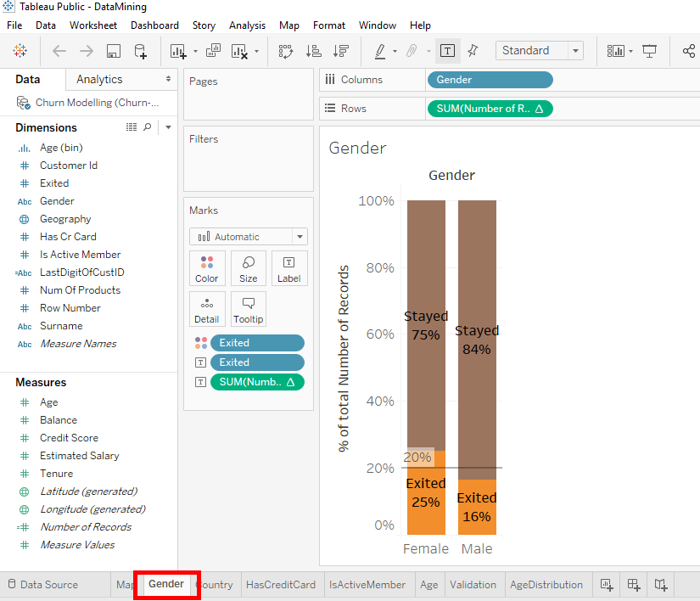
Task: Open Presentation Mode from the toolbar
Action: click(x=649, y=50)
